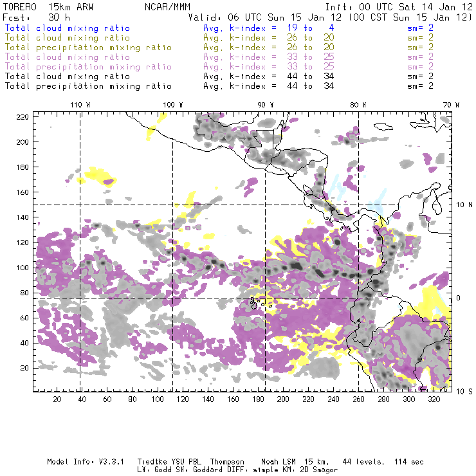Click the '2D Smagor' diffusion text
This screenshot has width=476, height=476.
point(319,470)
